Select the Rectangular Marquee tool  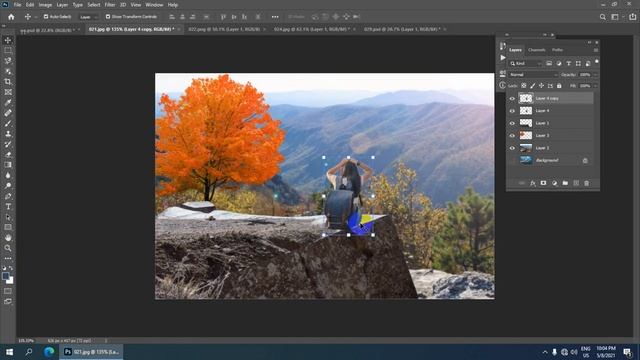(8, 51)
